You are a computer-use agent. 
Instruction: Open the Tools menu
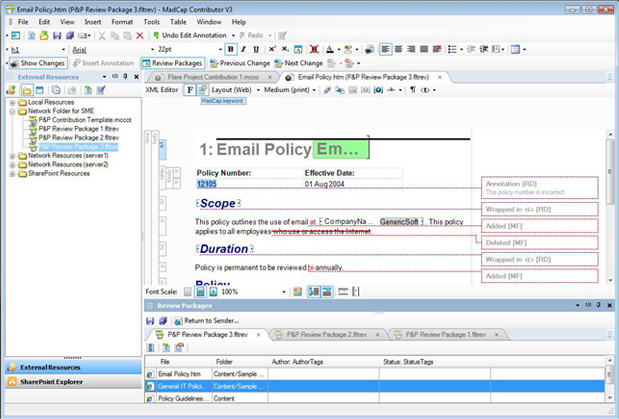pyautogui.click(x=151, y=22)
